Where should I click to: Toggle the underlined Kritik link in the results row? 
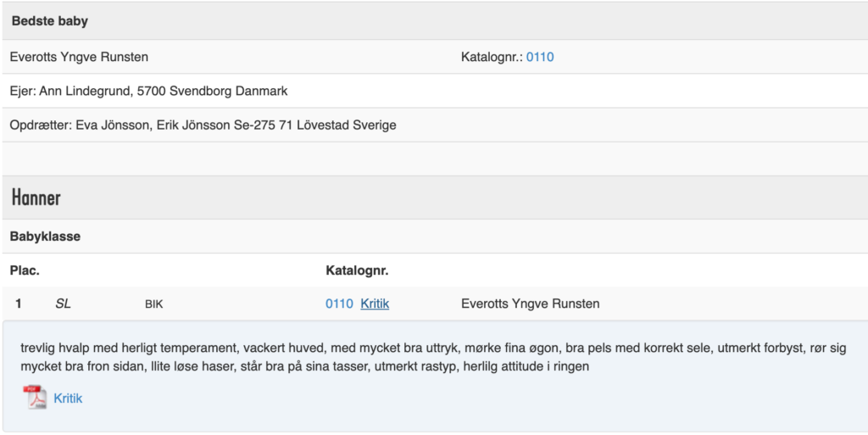[x=375, y=304]
